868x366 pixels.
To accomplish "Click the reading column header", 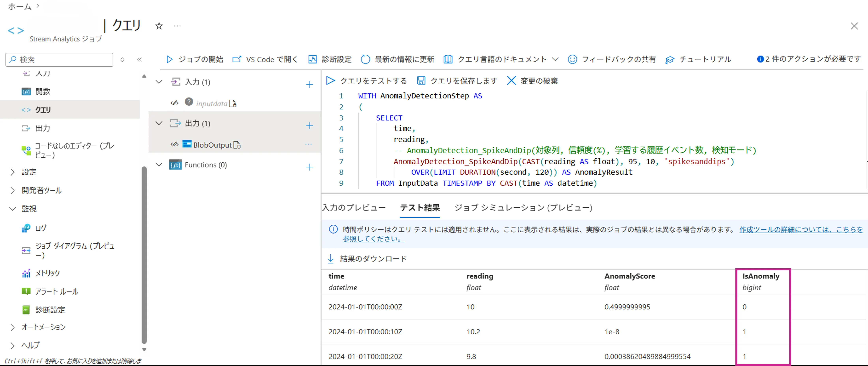I will click(x=480, y=276).
